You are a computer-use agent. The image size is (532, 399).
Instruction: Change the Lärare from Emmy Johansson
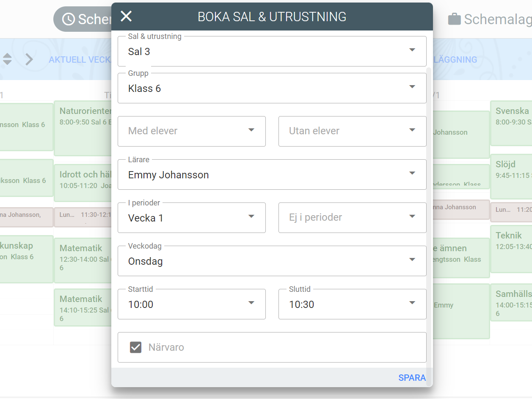click(x=272, y=175)
